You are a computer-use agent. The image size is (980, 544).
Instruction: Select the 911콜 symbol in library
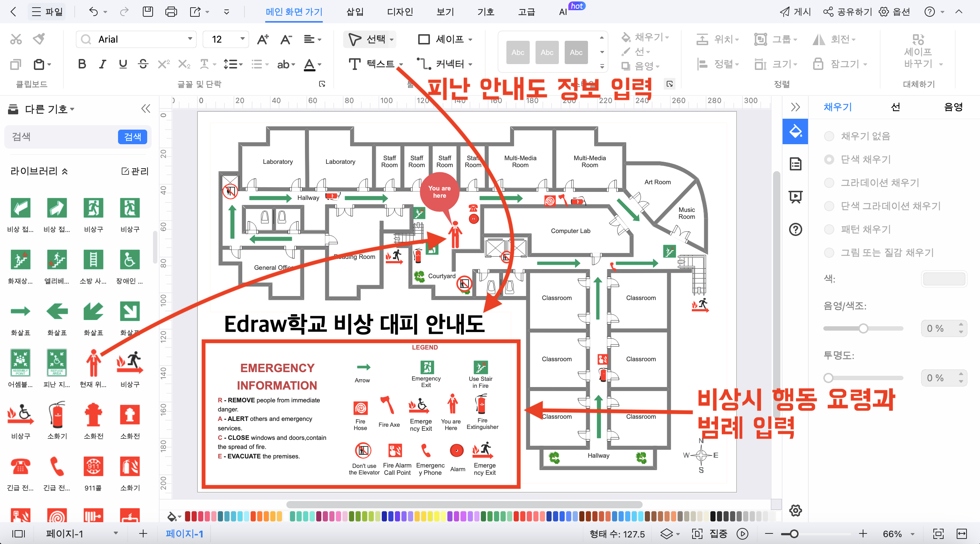93,472
